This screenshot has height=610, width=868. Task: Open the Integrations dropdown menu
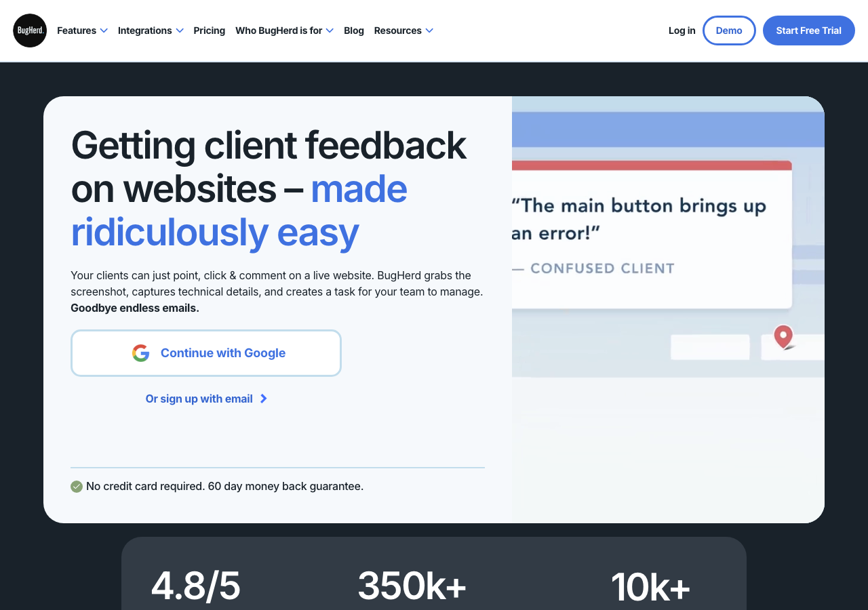coord(151,30)
